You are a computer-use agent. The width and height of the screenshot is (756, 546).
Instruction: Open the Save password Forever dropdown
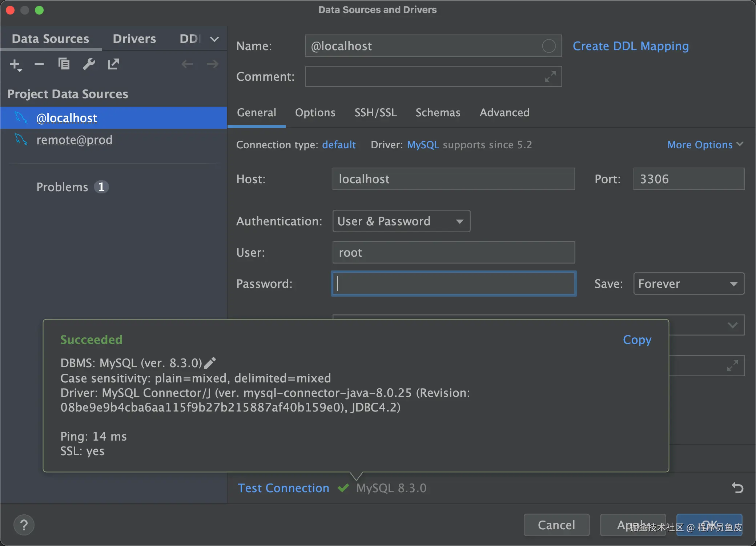(x=688, y=284)
